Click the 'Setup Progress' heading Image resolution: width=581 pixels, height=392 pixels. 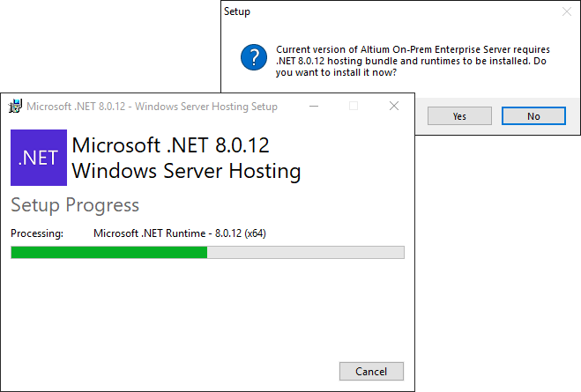pos(75,205)
